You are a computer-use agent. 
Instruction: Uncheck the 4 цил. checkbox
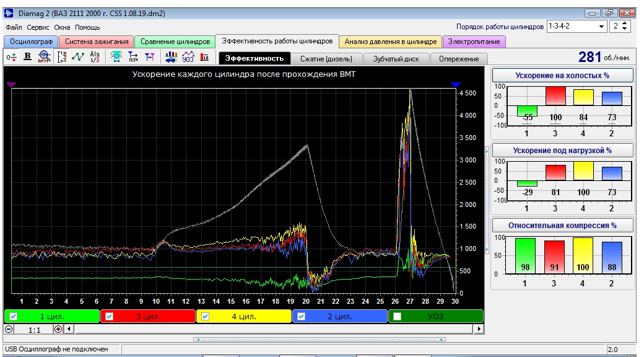tap(206, 316)
